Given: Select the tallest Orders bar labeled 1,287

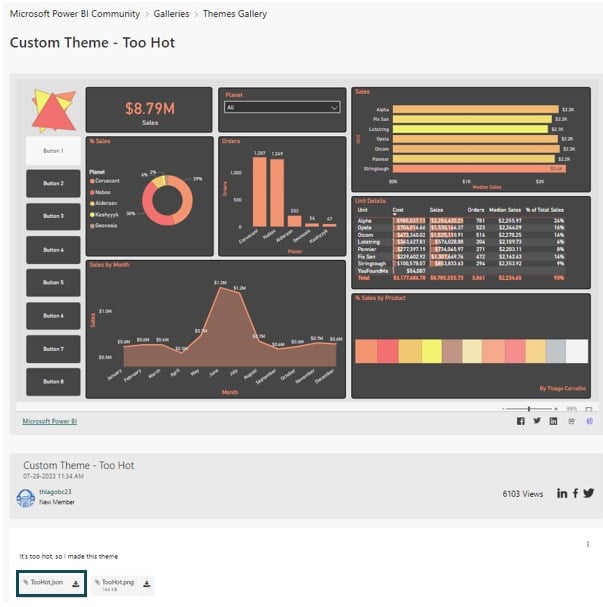Looking at the screenshot, I should click(259, 192).
